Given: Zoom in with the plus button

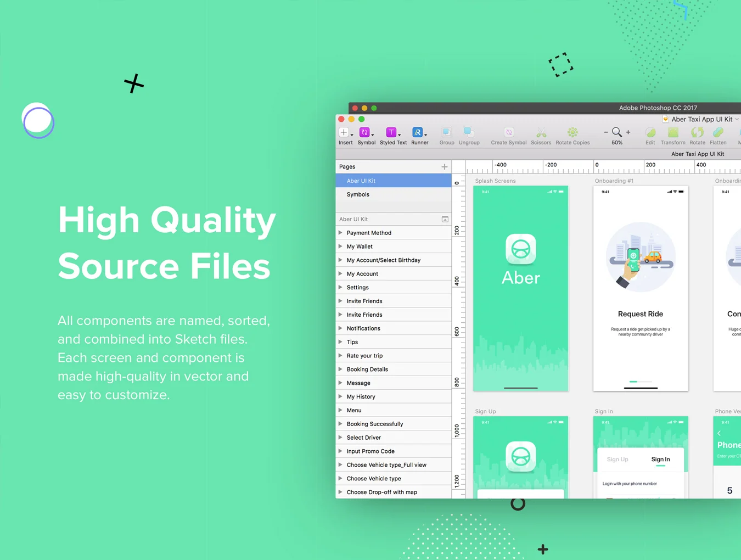Looking at the screenshot, I should point(628,132).
